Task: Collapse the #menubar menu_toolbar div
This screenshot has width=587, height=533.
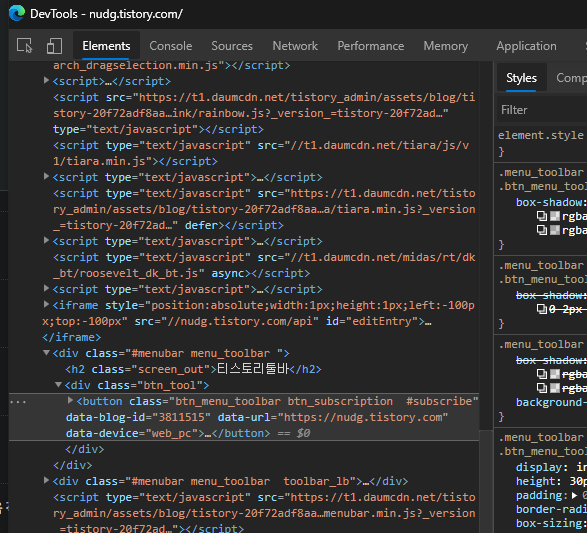Action: click(x=46, y=352)
